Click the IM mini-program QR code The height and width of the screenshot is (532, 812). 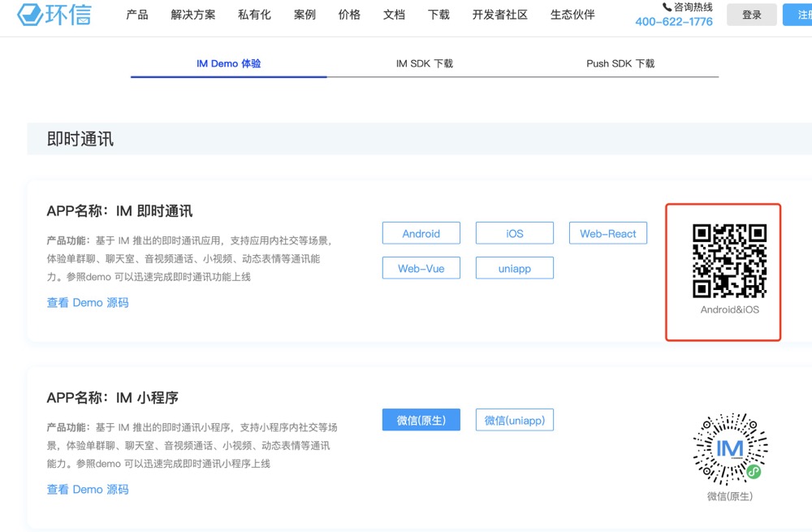pos(730,448)
